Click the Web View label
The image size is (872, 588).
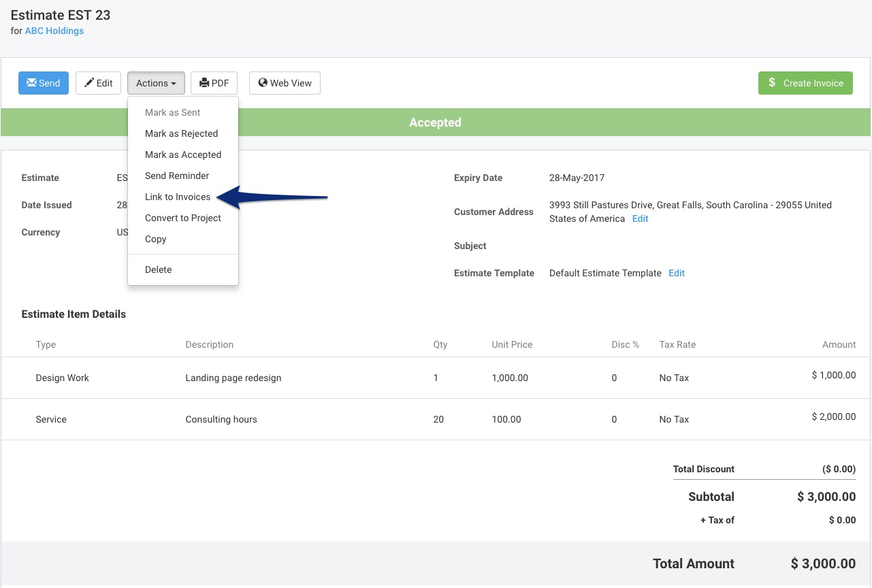point(291,83)
